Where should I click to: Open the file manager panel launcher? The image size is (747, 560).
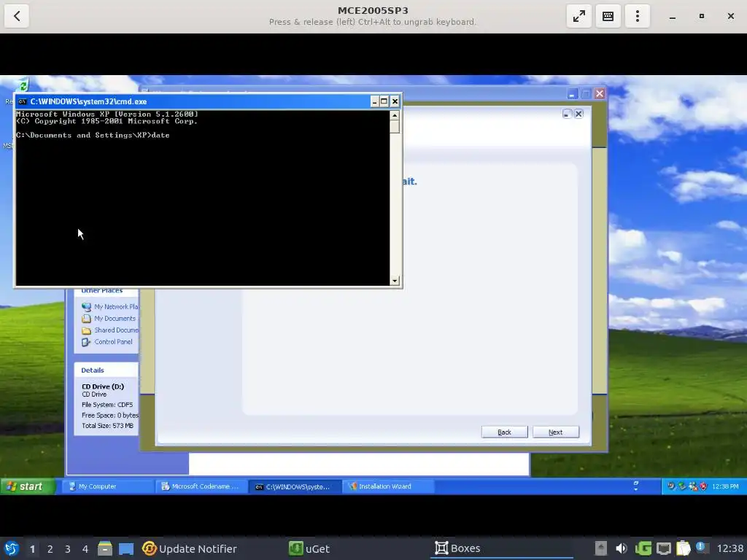105,548
